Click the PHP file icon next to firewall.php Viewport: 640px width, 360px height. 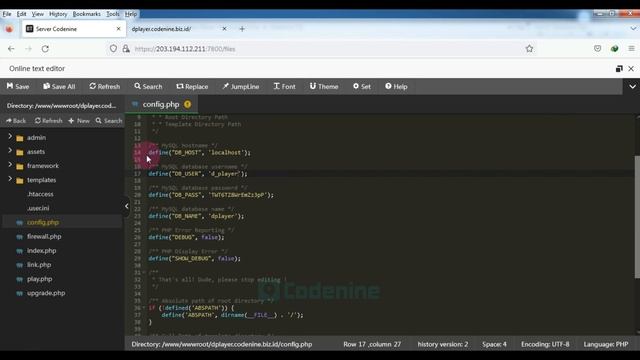(19, 237)
